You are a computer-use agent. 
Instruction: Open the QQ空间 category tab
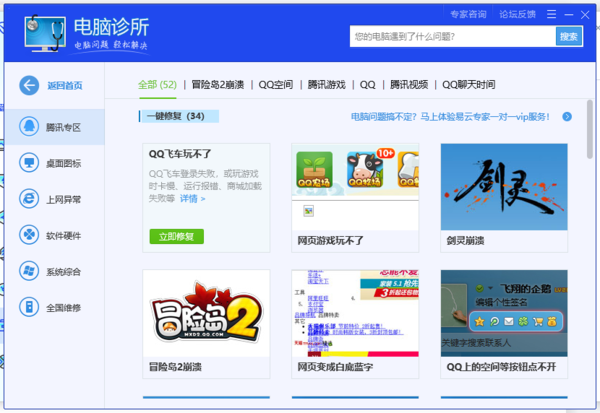[x=275, y=85]
